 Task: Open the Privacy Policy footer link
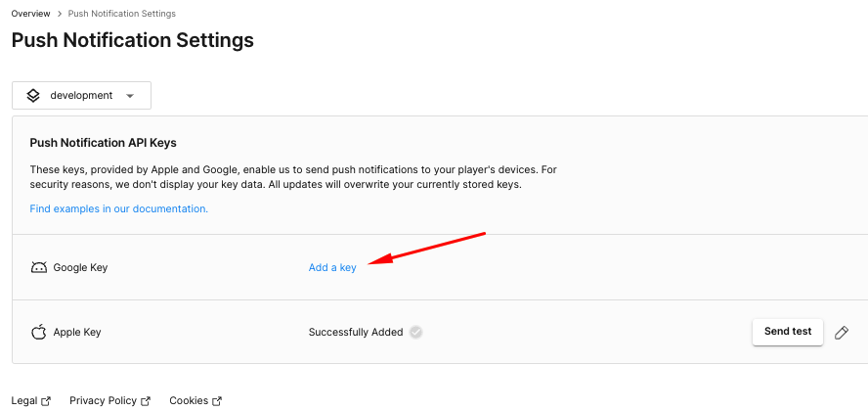click(103, 400)
